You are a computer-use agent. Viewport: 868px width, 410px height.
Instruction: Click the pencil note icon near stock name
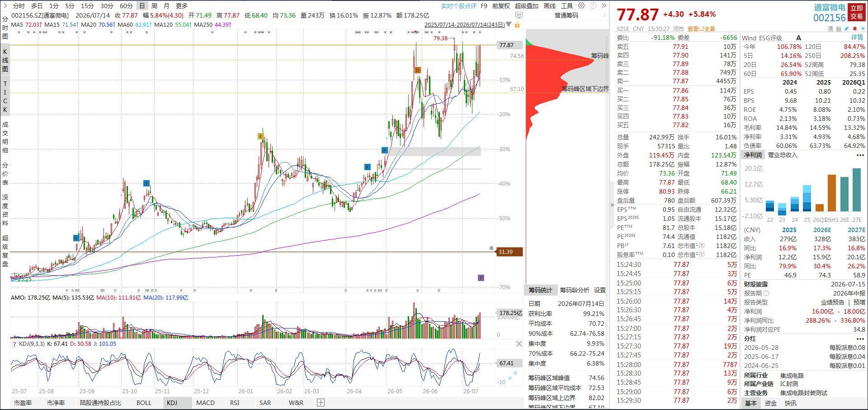(x=847, y=29)
